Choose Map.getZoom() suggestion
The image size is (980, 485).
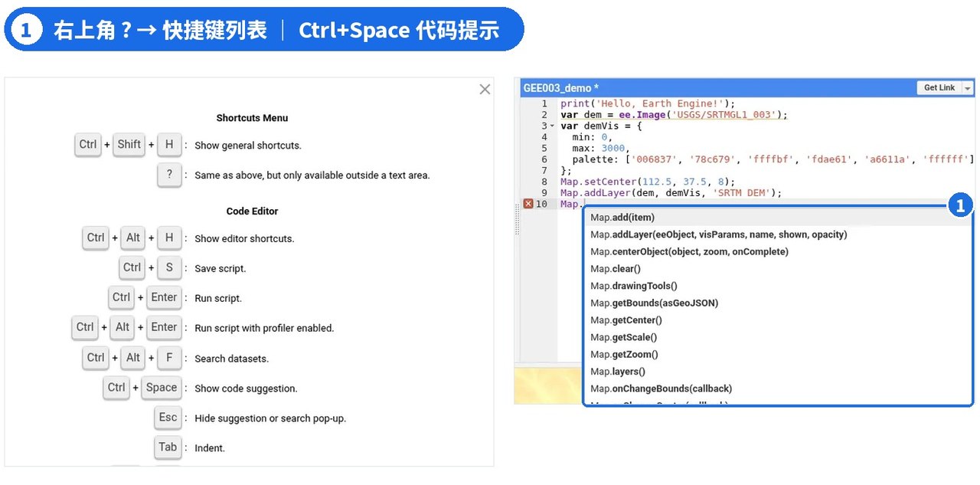point(777,354)
